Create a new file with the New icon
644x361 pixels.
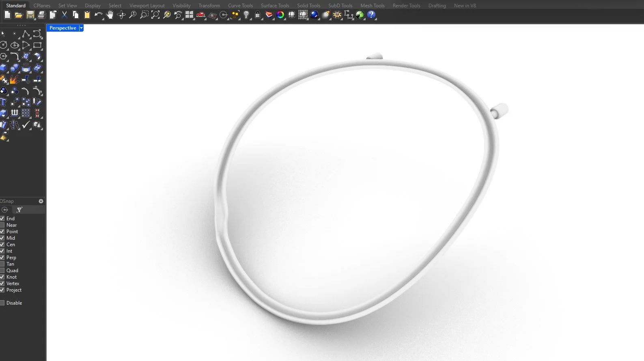tap(7, 15)
